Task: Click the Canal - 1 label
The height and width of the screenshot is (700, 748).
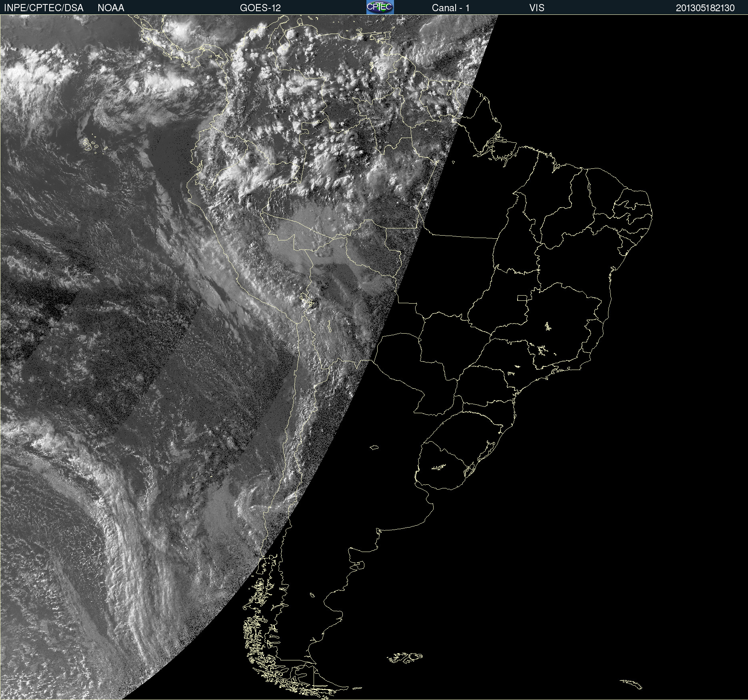Action: coord(451,8)
